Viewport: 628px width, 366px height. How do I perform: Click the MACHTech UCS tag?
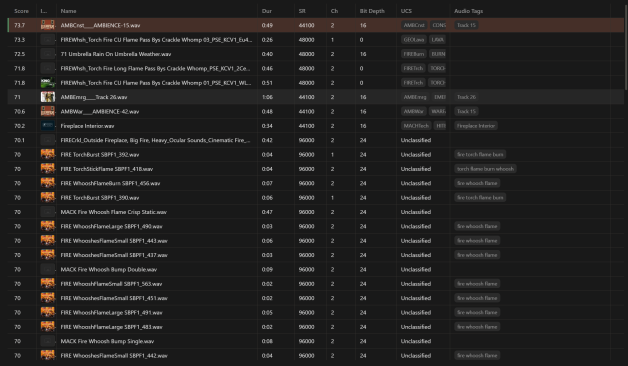click(x=416, y=126)
